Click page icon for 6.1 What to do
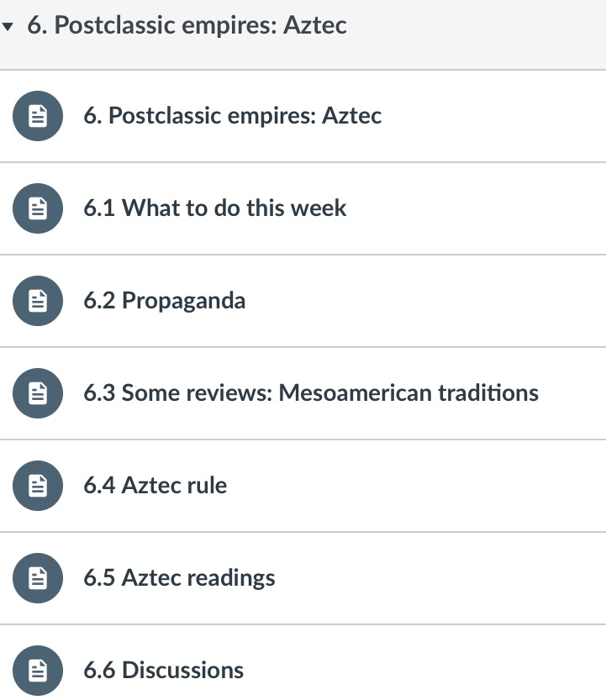 [x=37, y=208]
